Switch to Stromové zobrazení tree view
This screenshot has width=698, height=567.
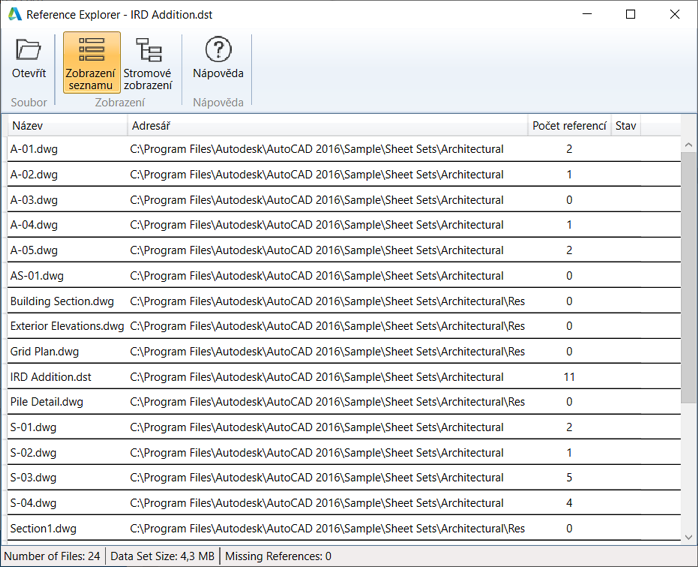pos(147,62)
